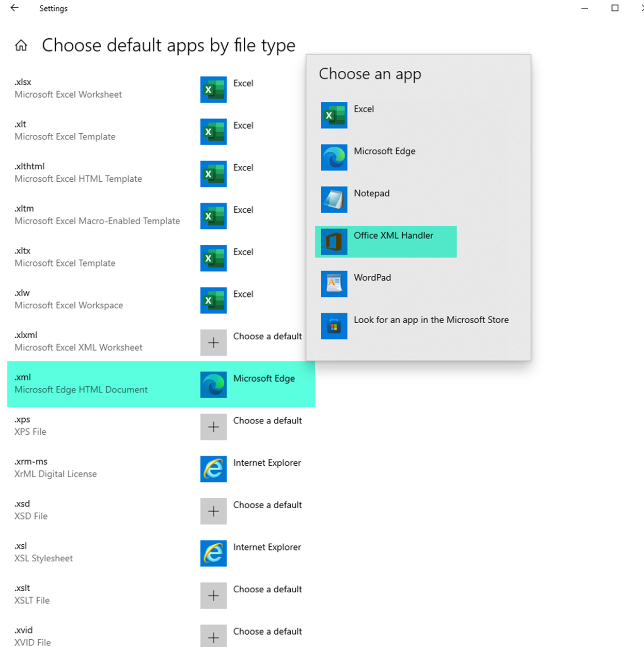Click XrML Digital License description
This screenshot has height=647, width=644.
(x=56, y=474)
